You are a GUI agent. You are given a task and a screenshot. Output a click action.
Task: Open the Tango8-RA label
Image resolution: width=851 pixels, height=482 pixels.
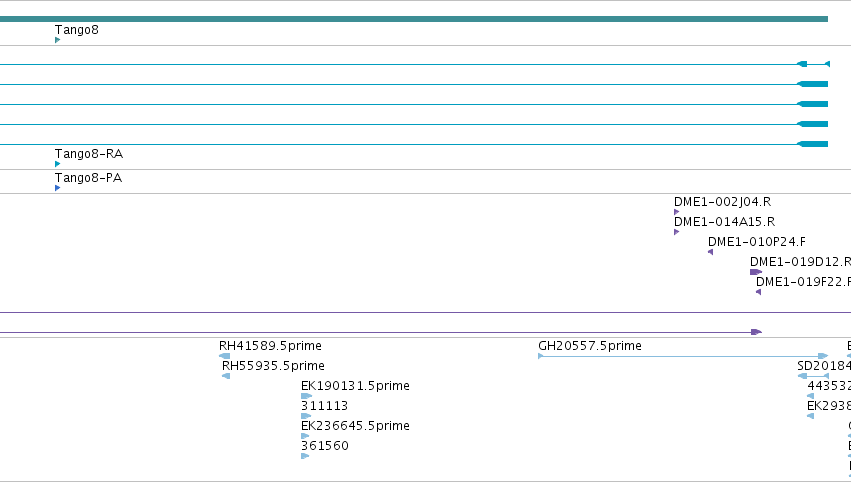pyautogui.click(x=89, y=154)
